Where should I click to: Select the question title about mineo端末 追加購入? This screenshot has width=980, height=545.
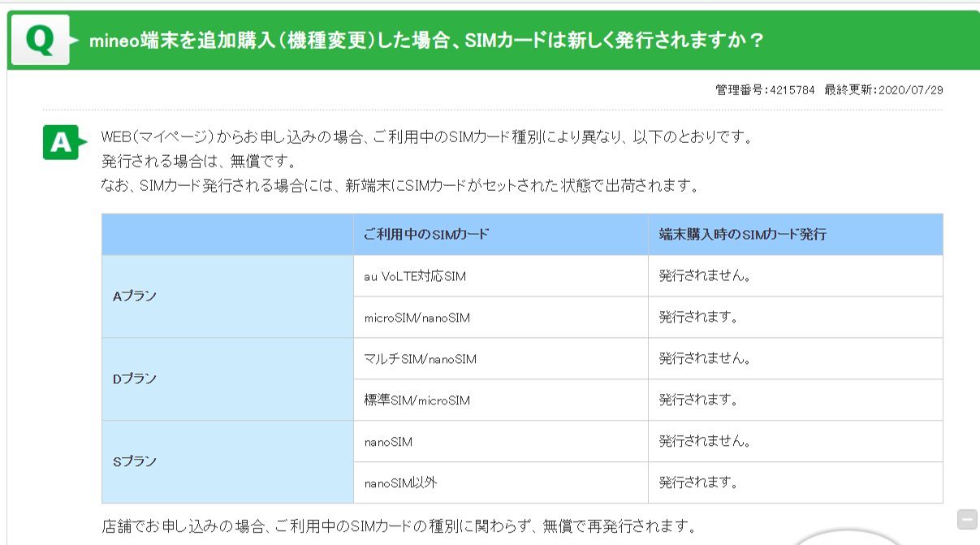click(x=427, y=41)
